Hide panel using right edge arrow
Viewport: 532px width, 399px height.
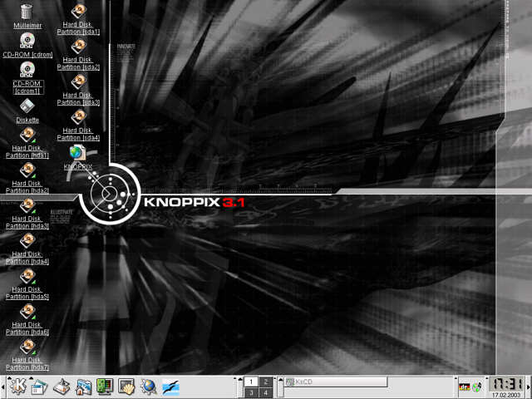(530, 387)
